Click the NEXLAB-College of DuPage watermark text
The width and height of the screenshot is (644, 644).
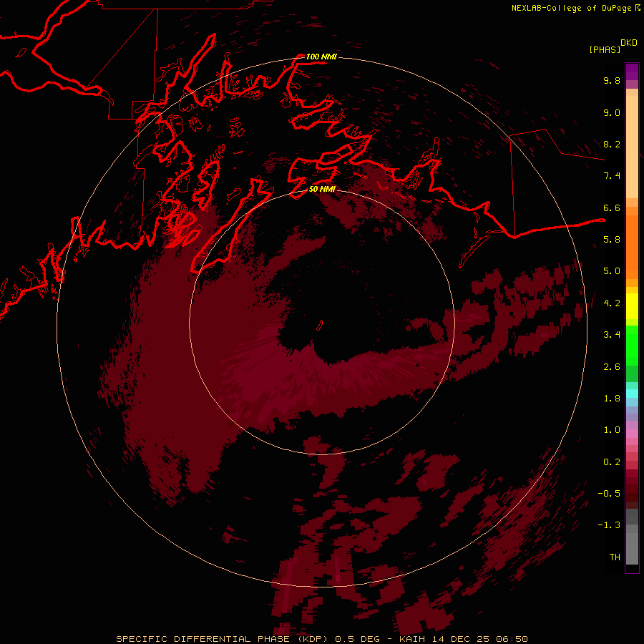[575, 8]
